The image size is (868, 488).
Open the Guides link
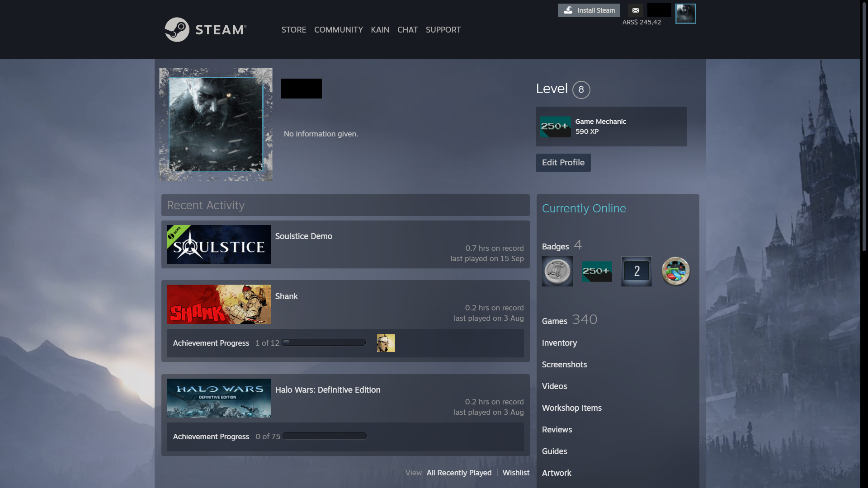point(555,451)
